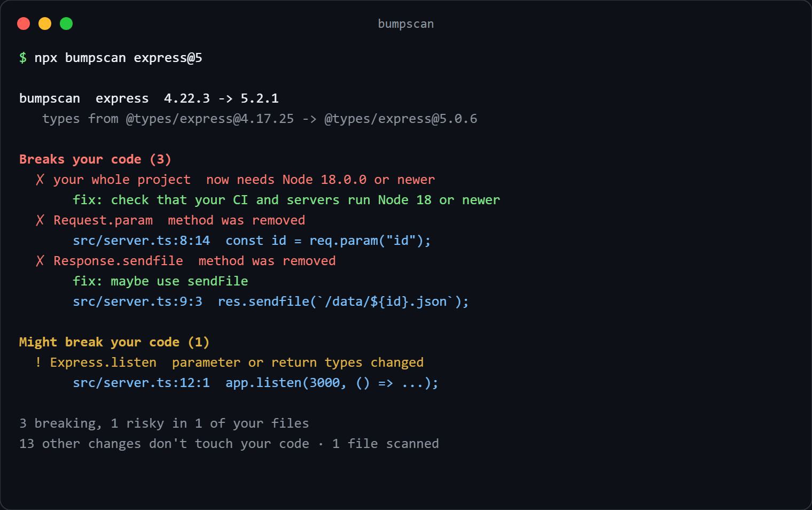Click 'Response.sendfile method was removed' text

pyautogui.click(x=194, y=261)
